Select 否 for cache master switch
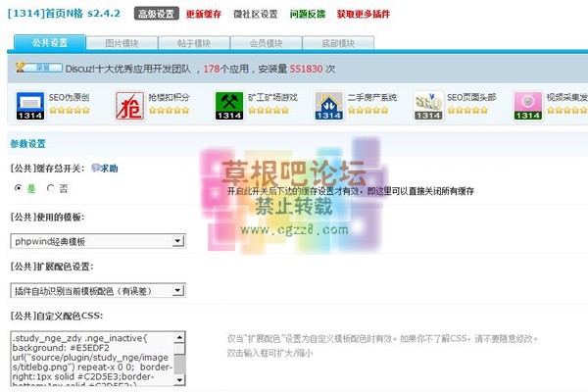The image size is (588, 392). point(50,188)
